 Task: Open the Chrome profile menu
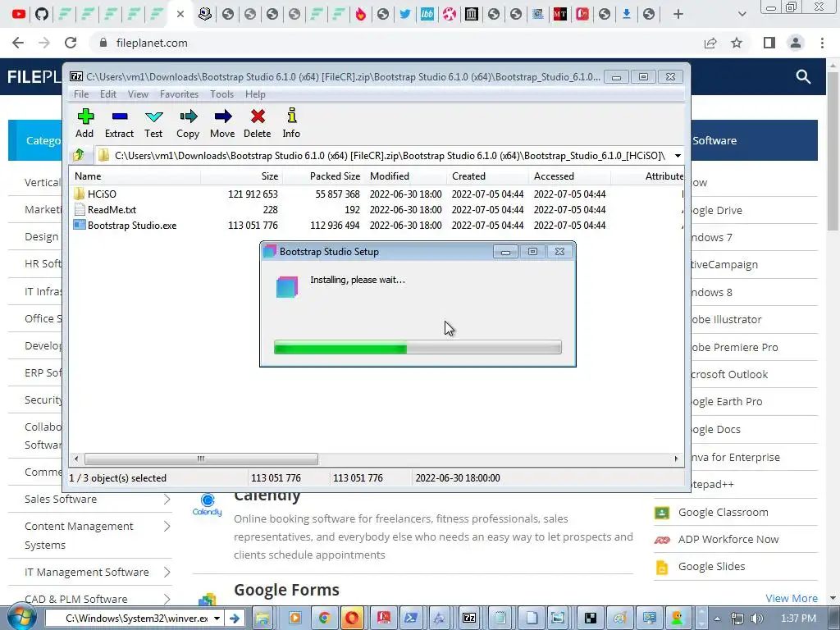[796, 43]
